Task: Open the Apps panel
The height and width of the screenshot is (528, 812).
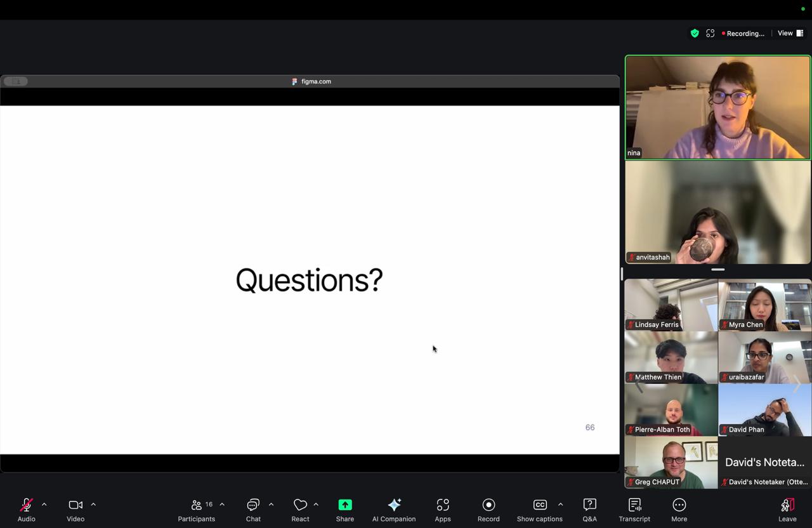Action: (x=443, y=506)
